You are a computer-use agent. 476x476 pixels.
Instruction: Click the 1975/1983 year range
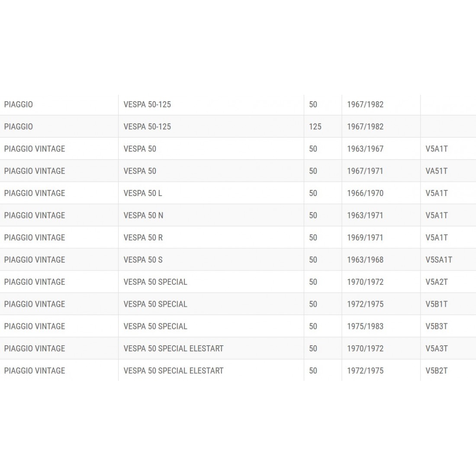365,326
